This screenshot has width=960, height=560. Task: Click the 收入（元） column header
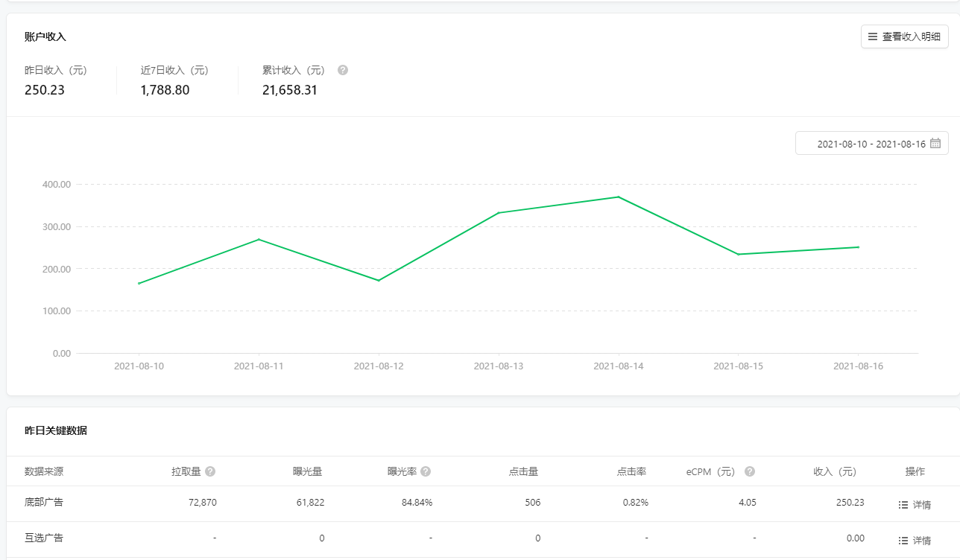(835, 471)
